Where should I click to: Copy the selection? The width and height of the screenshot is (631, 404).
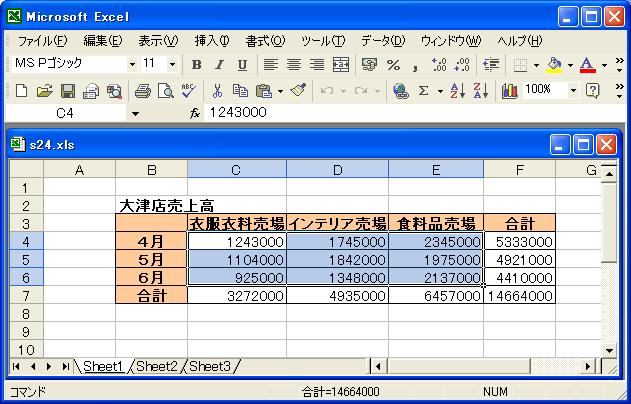(240, 91)
